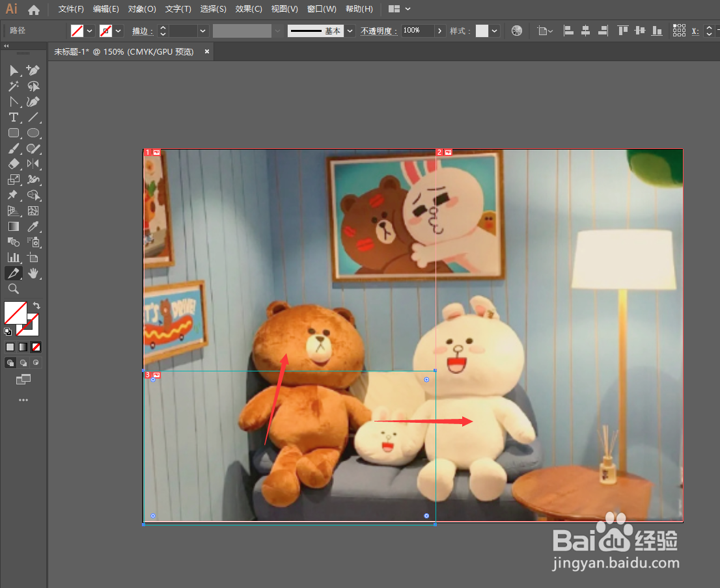Select the Magic Wand tool
Screen dimensions: 720x588
click(x=14, y=86)
